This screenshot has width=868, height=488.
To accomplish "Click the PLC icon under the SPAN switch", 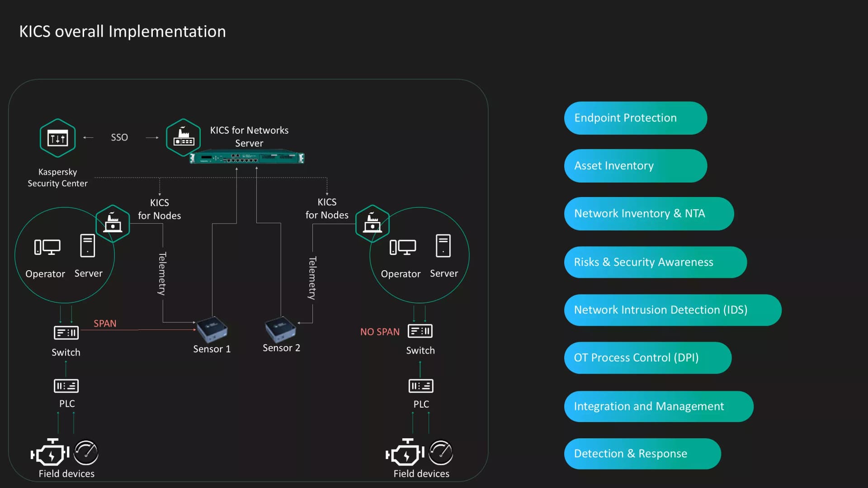I will [x=66, y=386].
